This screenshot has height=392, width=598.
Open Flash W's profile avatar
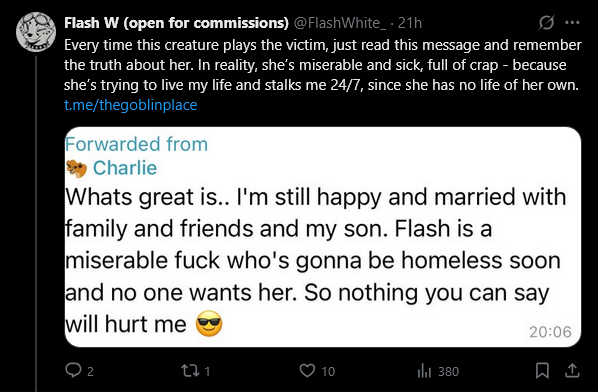click(36, 32)
